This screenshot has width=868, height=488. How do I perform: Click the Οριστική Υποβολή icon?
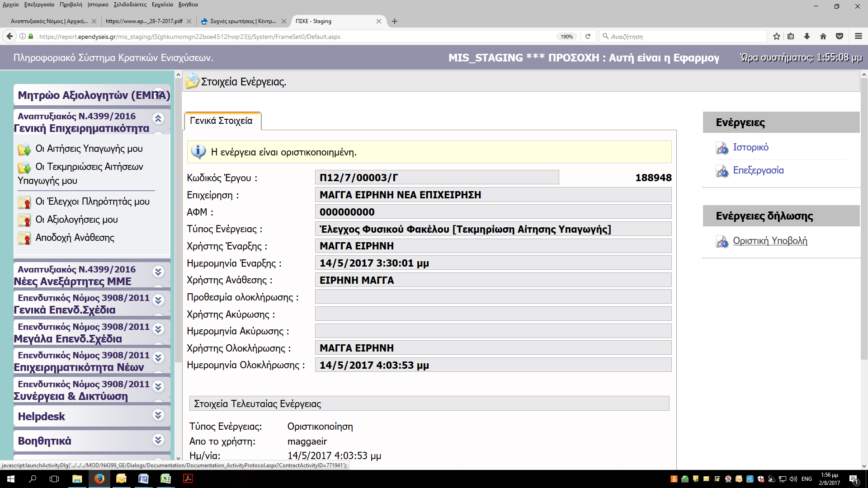tap(722, 241)
